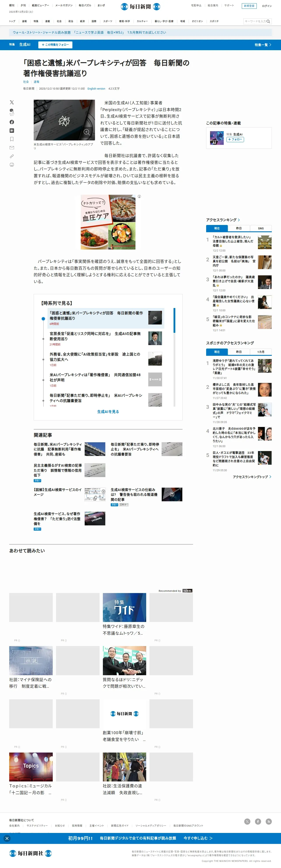Open the サステナビリティー footer link
This screenshot has width=281, height=868.
pos(37,825)
